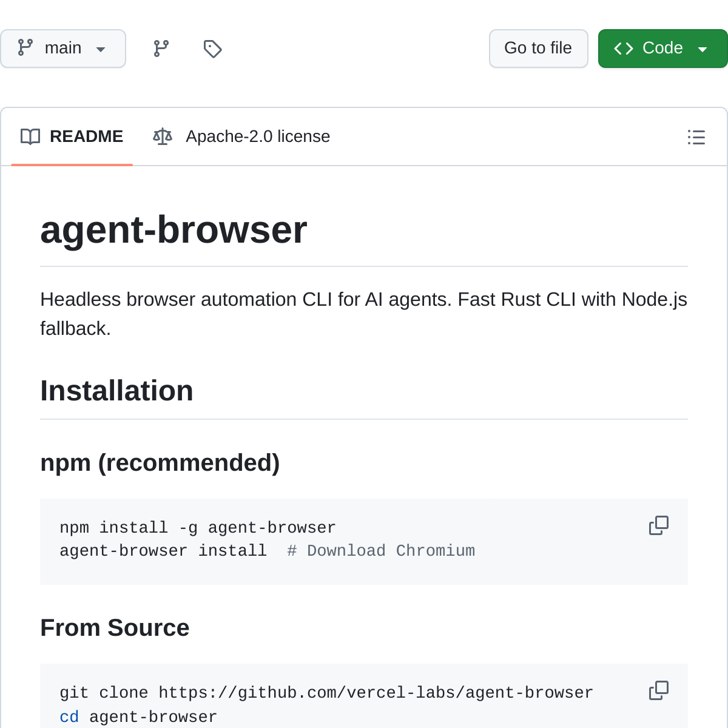
Task: Show the README outline menu icon
Action: click(696, 137)
